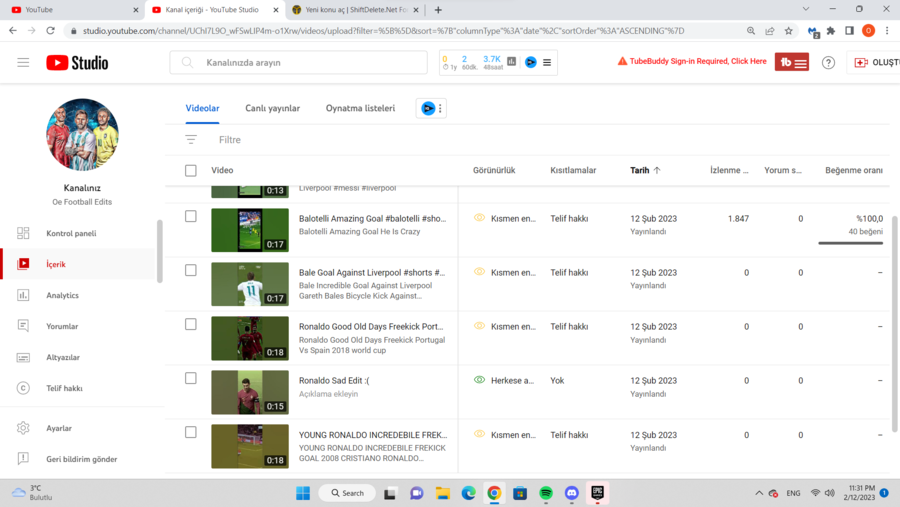The image size is (900, 507).
Task: Open Chrome three-dot menu
Action: 887,31
